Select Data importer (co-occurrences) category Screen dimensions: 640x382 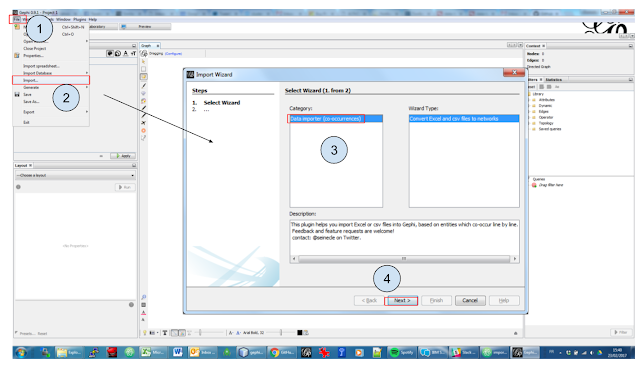336,119
